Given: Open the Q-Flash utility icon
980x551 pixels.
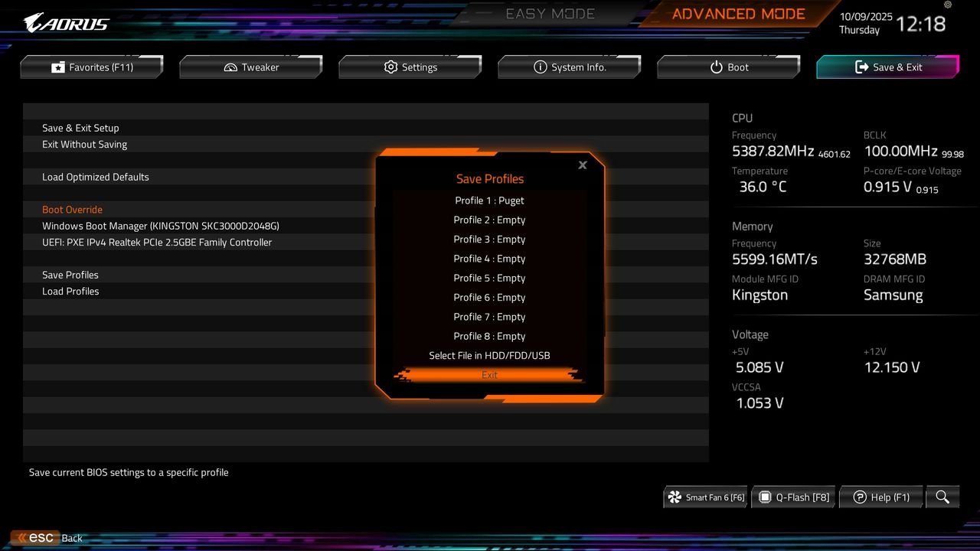Looking at the screenshot, I should 765,497.
